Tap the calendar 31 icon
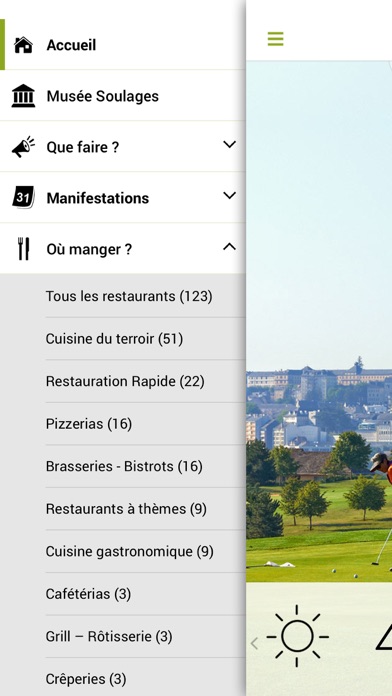 (x=23, y=198)
